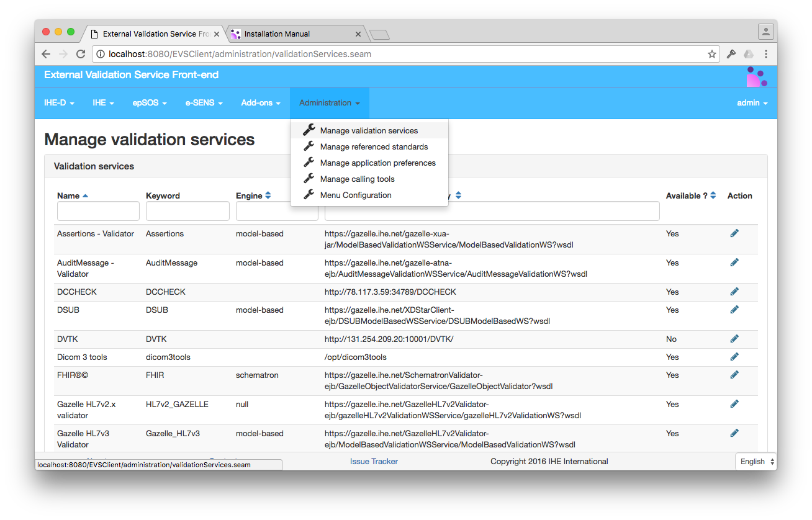Click the wrench icon beside Menu Configuration
Viewport: 812px width, 520px height.
309,194
